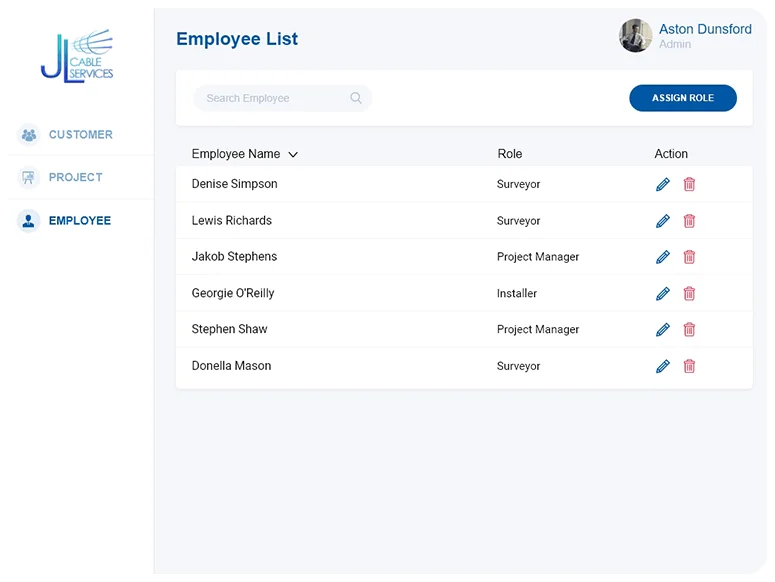Click the Role column header
This screenshot has width=775, height=582.
510,154
